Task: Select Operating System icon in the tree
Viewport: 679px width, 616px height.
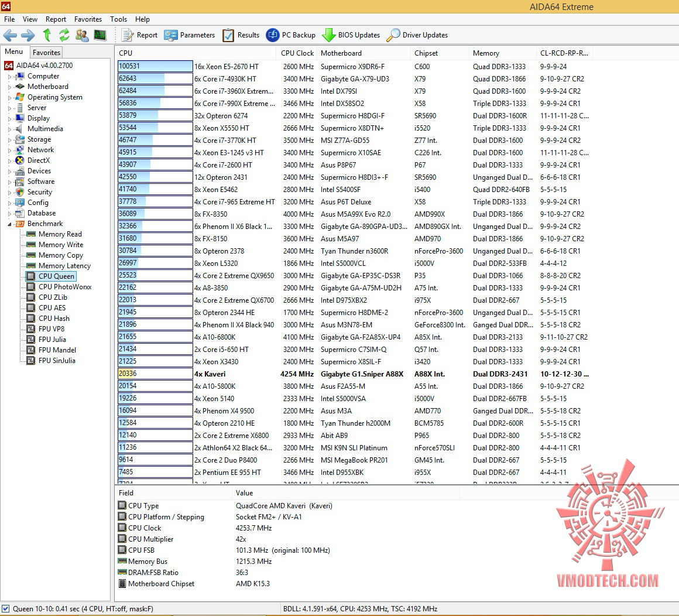Action: (x=19, y=97)
